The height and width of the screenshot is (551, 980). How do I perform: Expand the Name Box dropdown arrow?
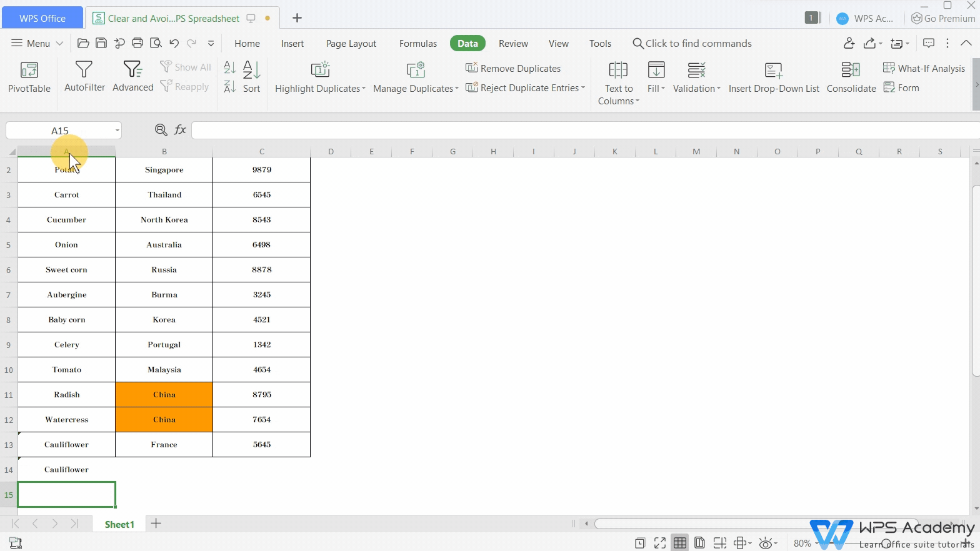click(117, 131)
